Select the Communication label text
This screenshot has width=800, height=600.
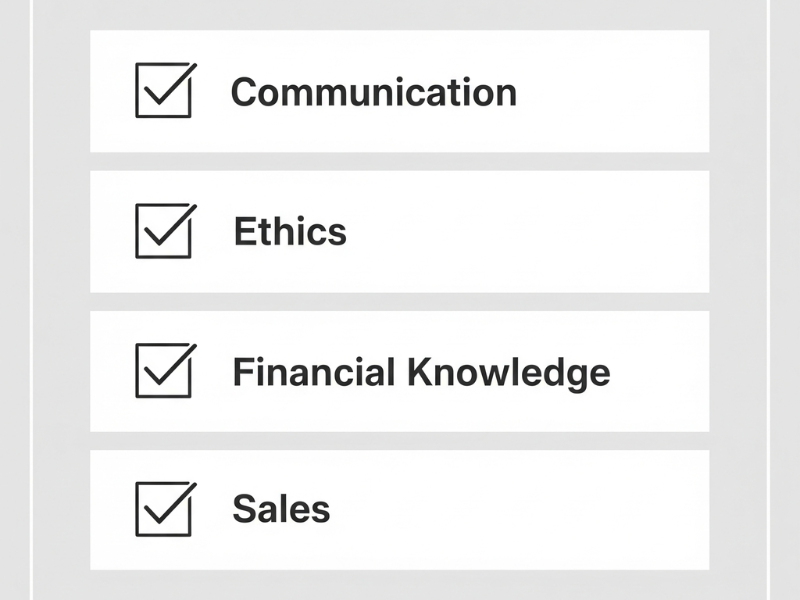pyautogui.click(x=374, y=92)
